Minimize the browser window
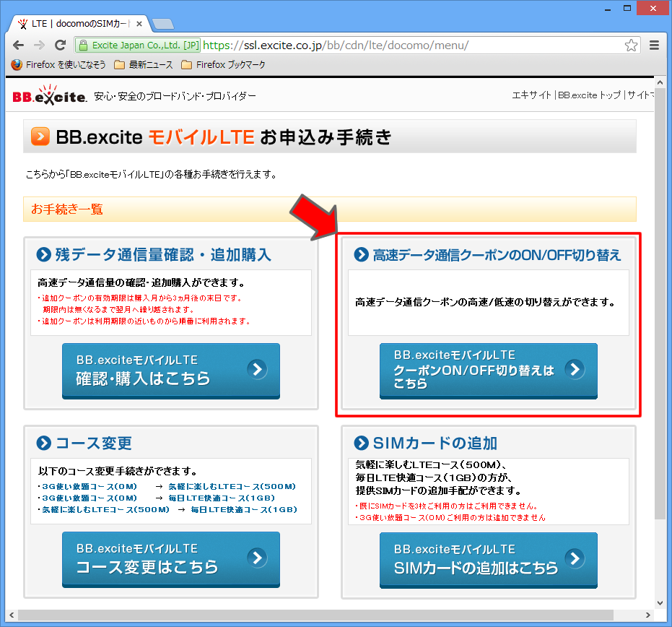 pos(607,9)
